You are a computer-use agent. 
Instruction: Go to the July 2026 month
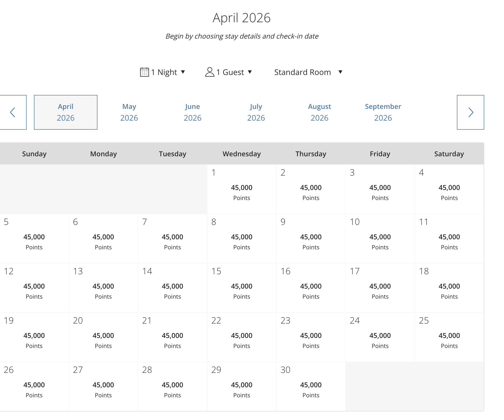point(256,112)
